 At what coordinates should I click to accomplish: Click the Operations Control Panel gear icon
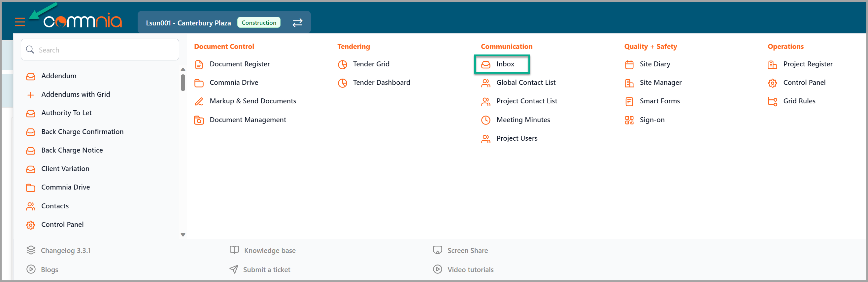[x=772, y=83]
